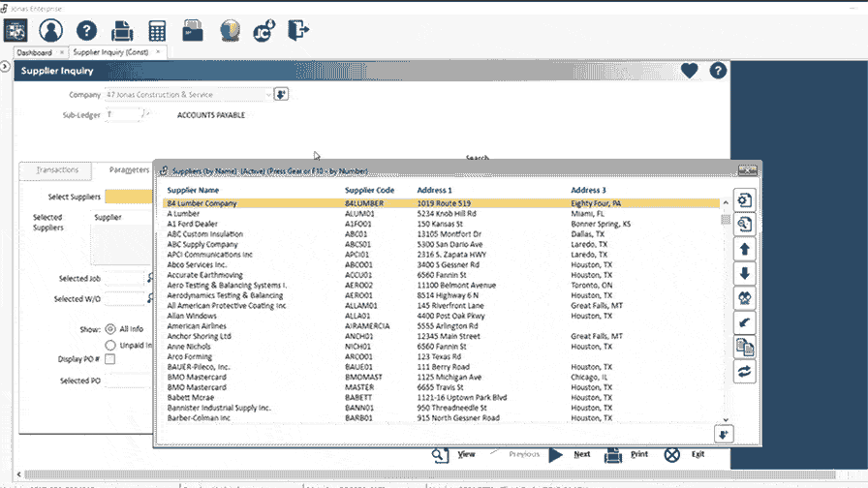Click the Print printer icon in bottom bar
This screenshot has height=488, width=868.
click(613, 455)
